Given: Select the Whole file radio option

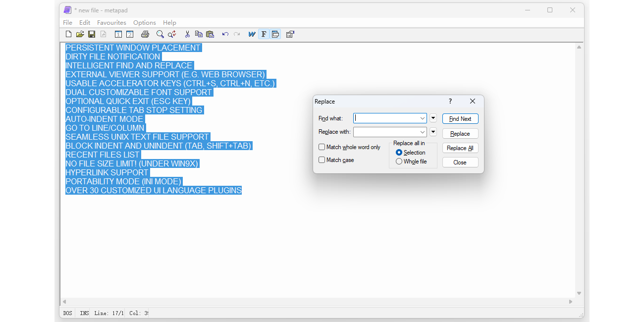Looking at the screenshot, I should 399,161.
